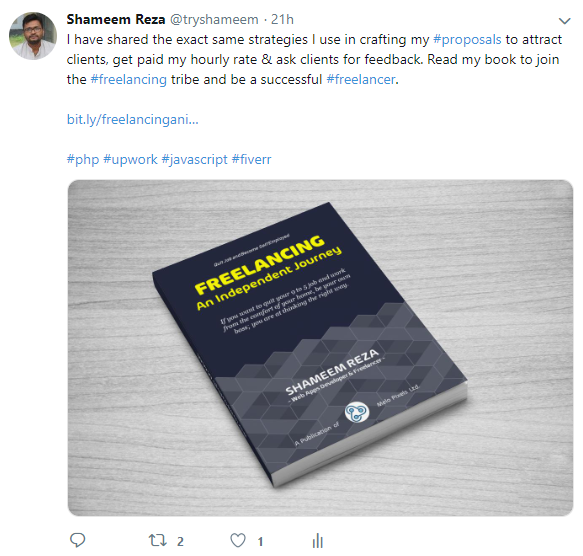
Task: Click the reply speech bubble icon
Action: pos(78,540)
